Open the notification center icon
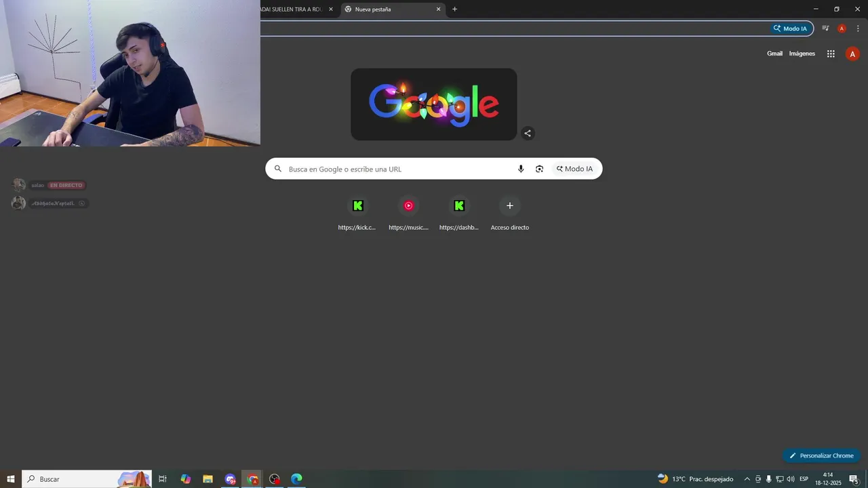The width and height of the screenshot is (868, 488). pos(854,479)
